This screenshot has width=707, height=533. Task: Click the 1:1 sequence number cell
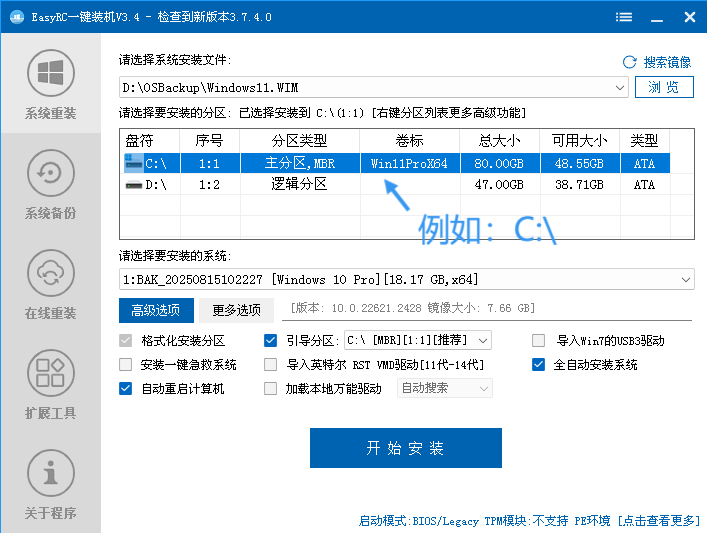tap(209, 163)
